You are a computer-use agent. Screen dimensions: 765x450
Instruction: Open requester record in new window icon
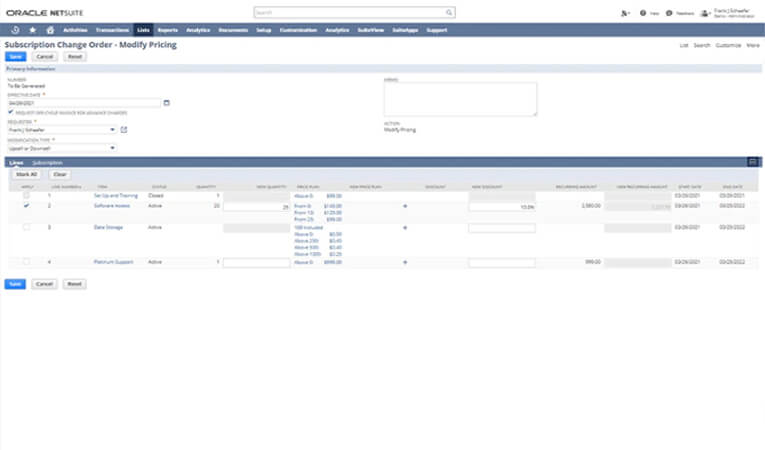[x=124, y=130]
